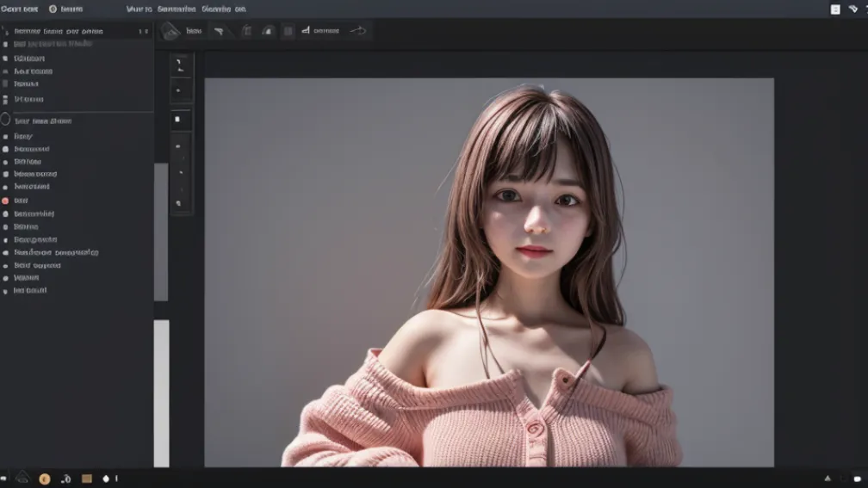Click the house-shaped icon in bottom bar
Image resolution: width=868 pixels, height=488 pixels.
pos(22,477)
